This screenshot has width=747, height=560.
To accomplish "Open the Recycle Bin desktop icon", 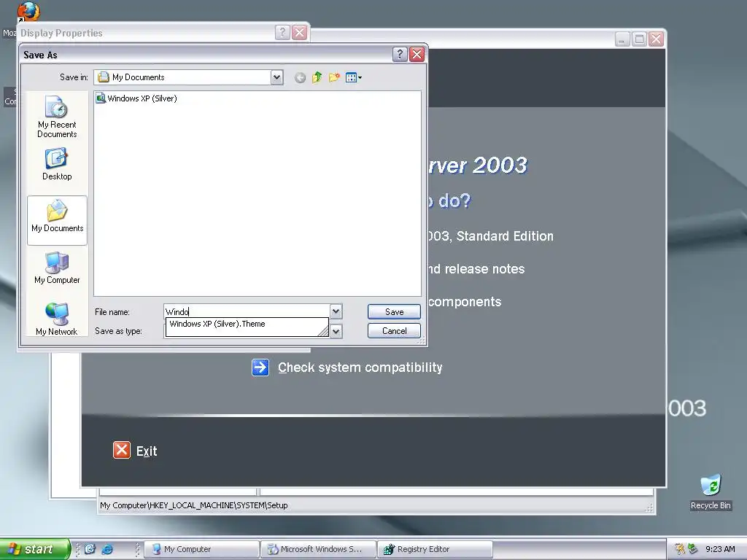I will pos(711,491).
